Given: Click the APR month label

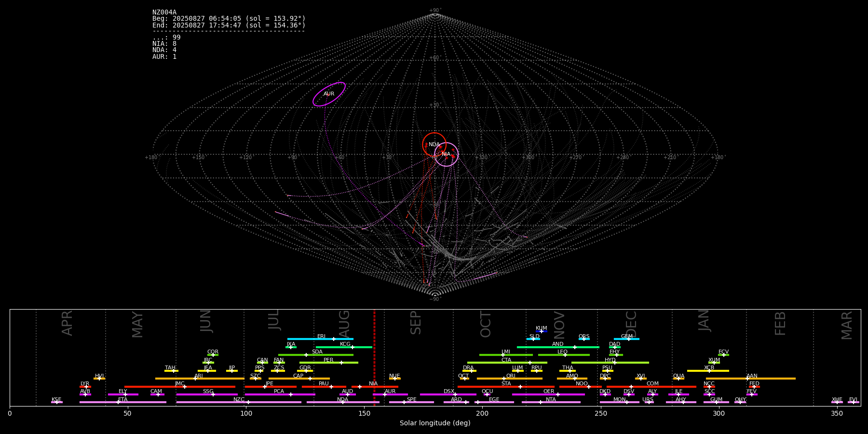Looking at the screenshot, I should [68, 323].
